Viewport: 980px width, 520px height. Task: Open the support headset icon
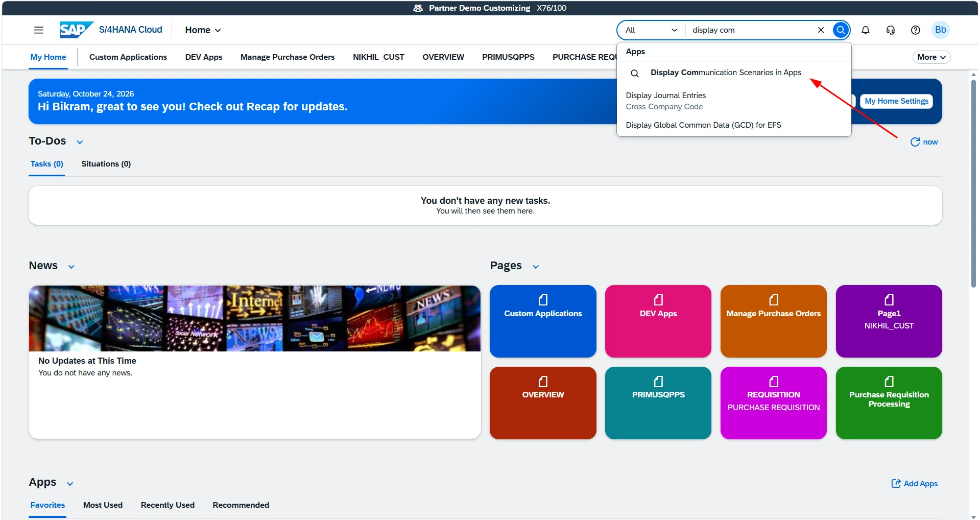click(890, 30)
